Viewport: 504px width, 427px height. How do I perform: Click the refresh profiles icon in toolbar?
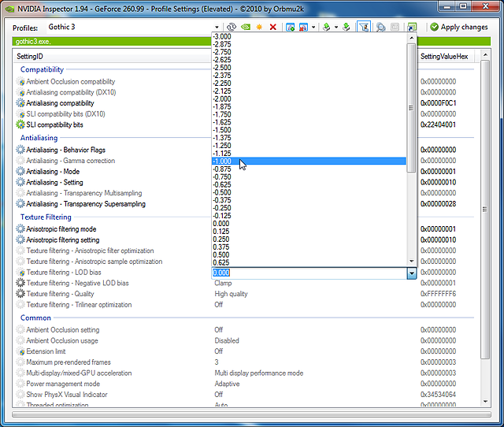click(232, 27)
